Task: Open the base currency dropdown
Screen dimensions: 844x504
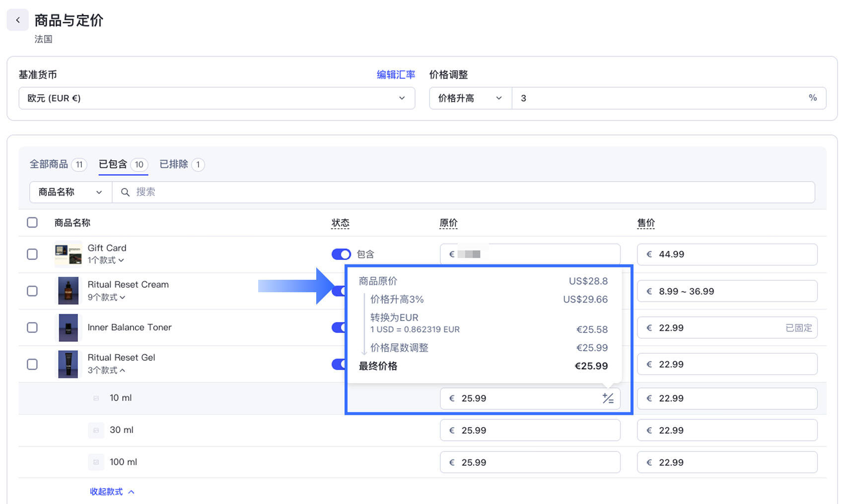Action: click(x=216, y=98)
